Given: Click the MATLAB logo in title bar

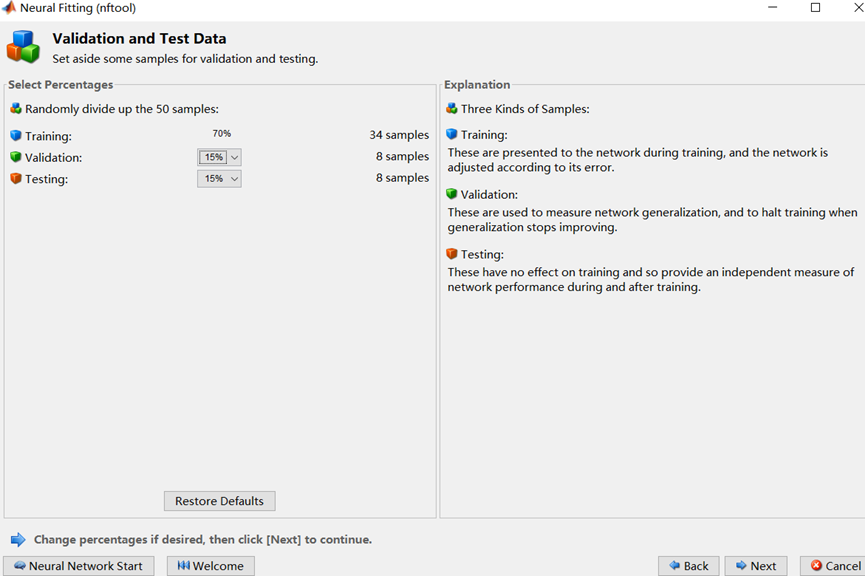Looking at the screenshot, I should [9, 8].
